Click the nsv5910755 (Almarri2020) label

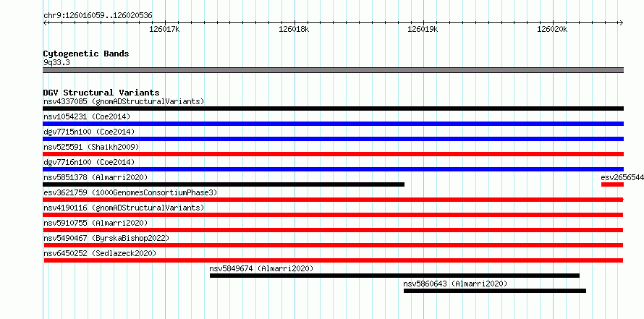pyautogui.click(x=96, y=223)
